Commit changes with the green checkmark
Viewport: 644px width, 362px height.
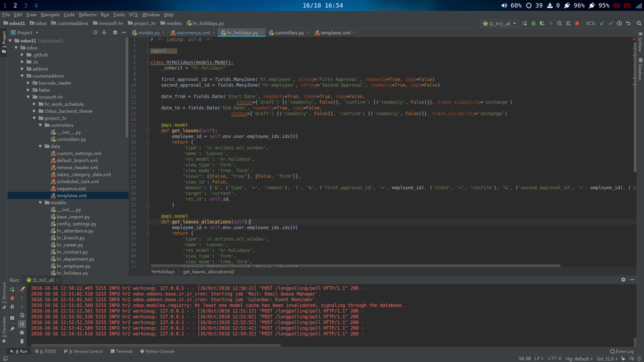(x=611, y=23)
